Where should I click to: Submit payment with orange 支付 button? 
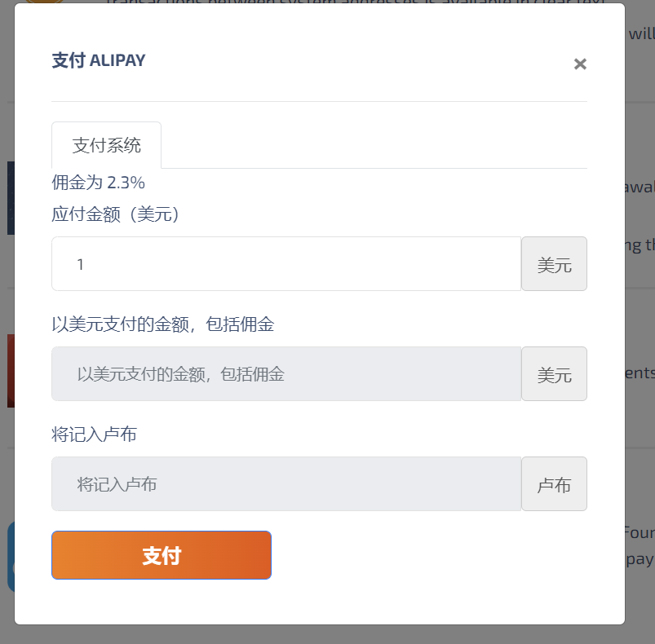162,555
